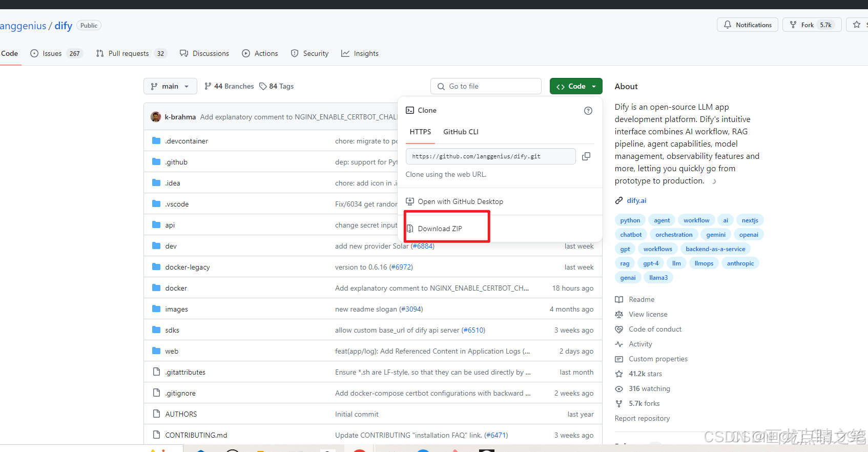Select the backend-as-a-service topic tag
Viewport: 868px width, 452px height.
click(715, 249)
